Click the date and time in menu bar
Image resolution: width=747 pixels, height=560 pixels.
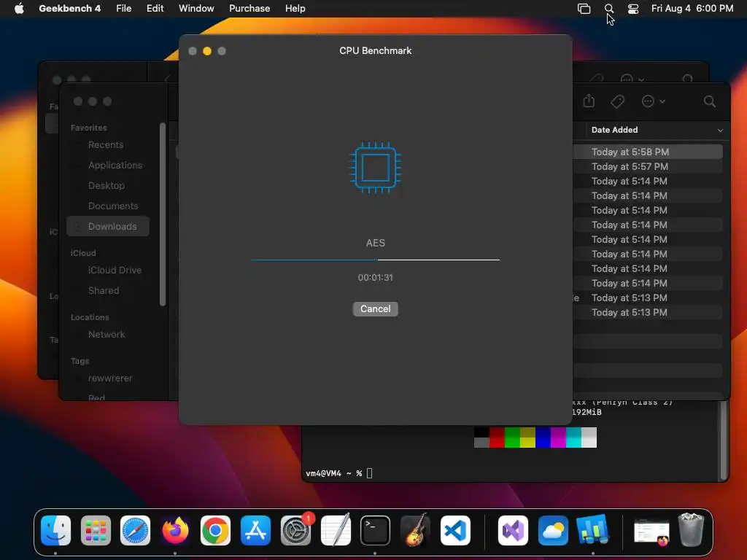[x=692, y=9]
